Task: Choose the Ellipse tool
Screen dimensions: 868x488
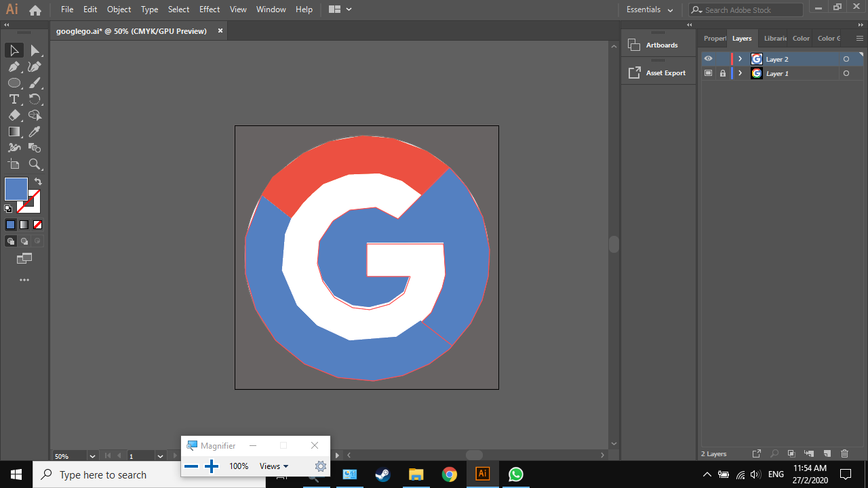Action: (x=14, y=83)
